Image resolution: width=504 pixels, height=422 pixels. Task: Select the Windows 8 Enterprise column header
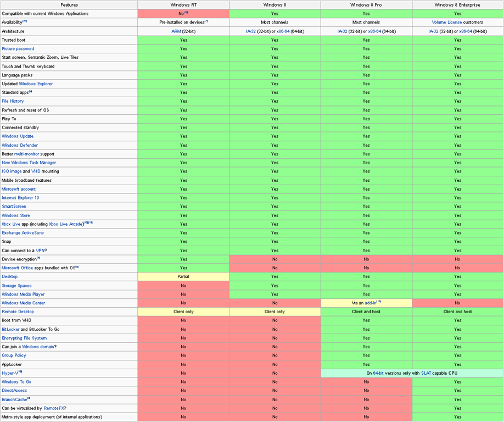[x=457, y=5]
